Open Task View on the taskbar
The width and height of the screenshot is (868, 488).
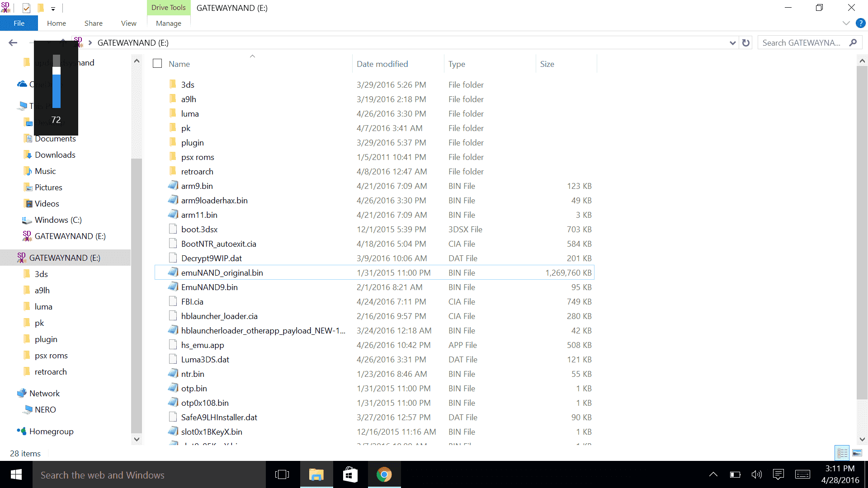[x=282, y=475]
